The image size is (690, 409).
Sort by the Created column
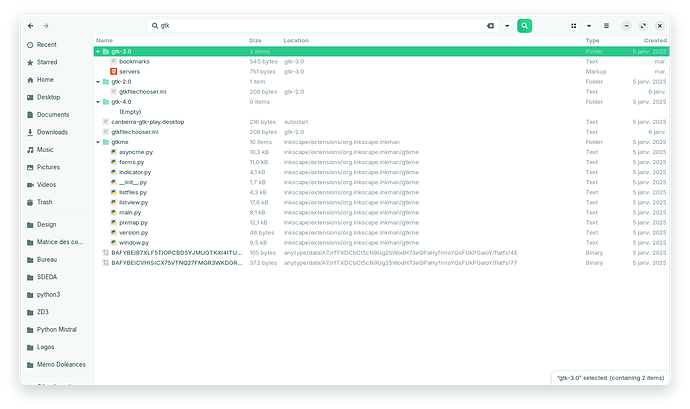pos(655,41)
